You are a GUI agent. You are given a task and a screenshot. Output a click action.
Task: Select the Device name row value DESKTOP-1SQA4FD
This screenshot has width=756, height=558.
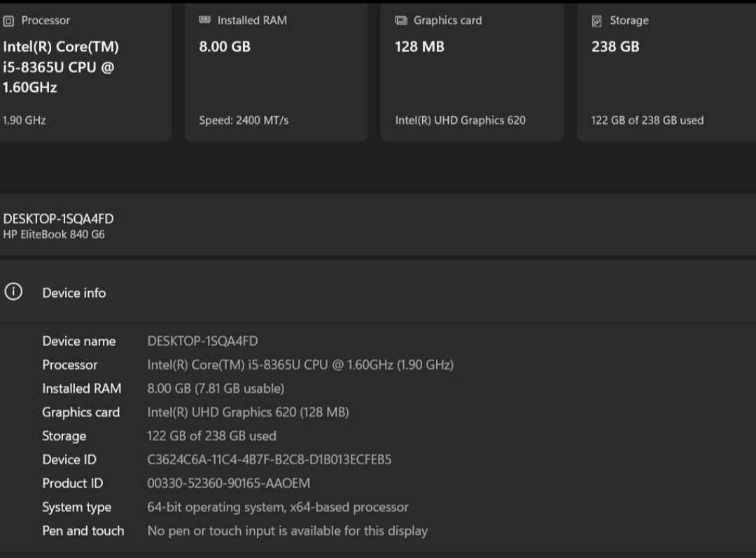click(202, 341)
